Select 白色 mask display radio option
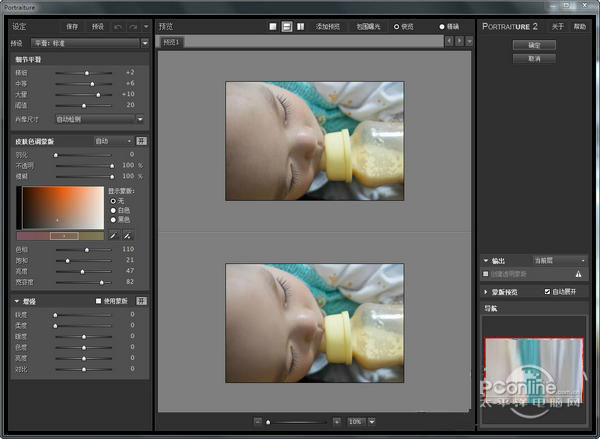Screen dimensions: 600x439 point(113,209)
